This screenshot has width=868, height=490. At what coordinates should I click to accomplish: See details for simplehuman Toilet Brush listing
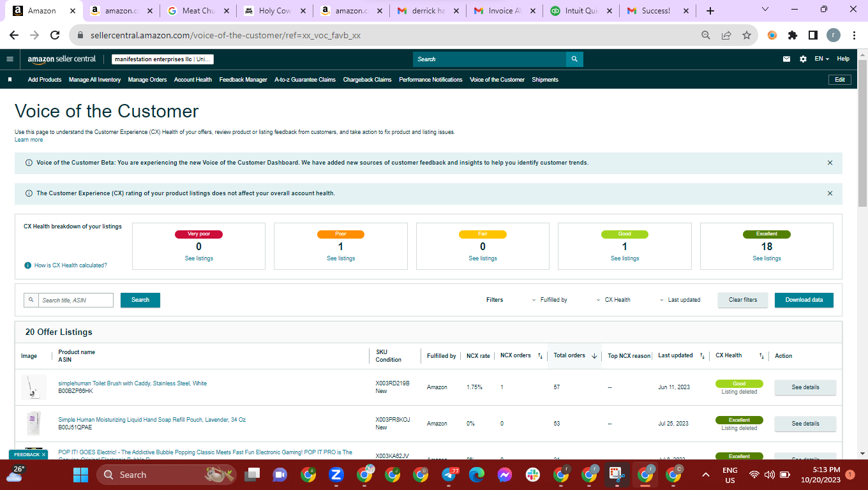click(x=805, y=387)
